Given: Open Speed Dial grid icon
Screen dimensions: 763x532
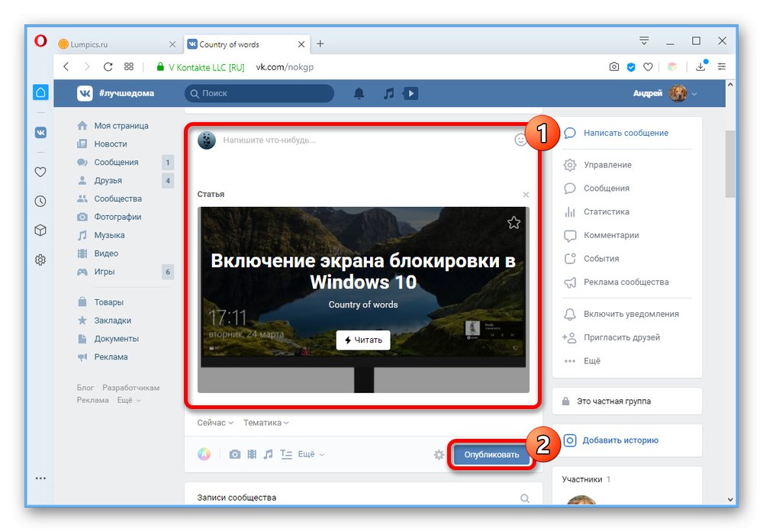Looking at the screenshot, I should pos(128,66).
